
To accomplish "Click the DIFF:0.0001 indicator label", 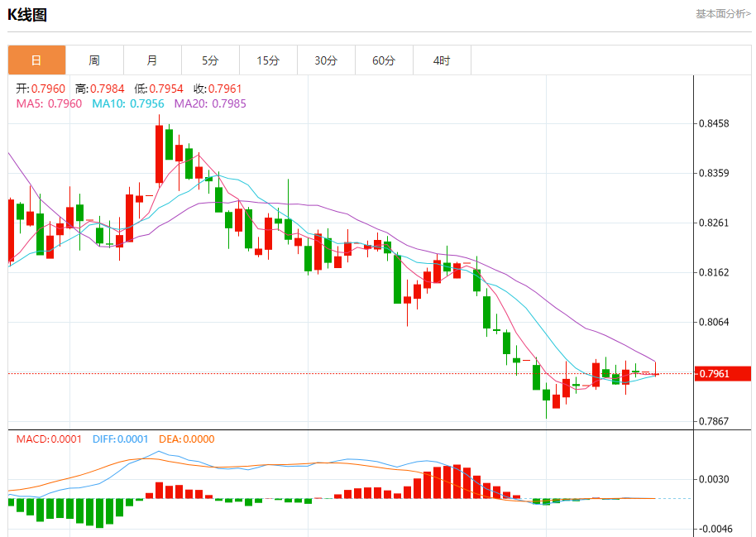I will (x=121, y=439).
